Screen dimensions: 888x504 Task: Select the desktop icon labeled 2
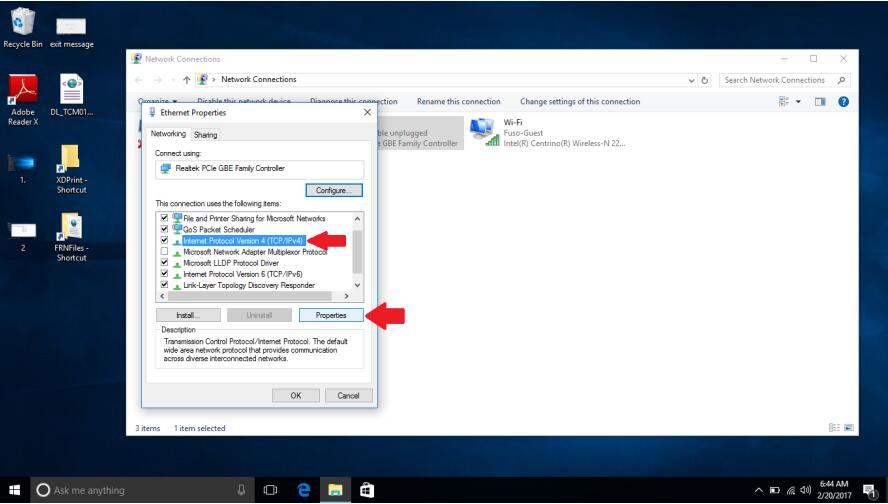tap(23, 236)
